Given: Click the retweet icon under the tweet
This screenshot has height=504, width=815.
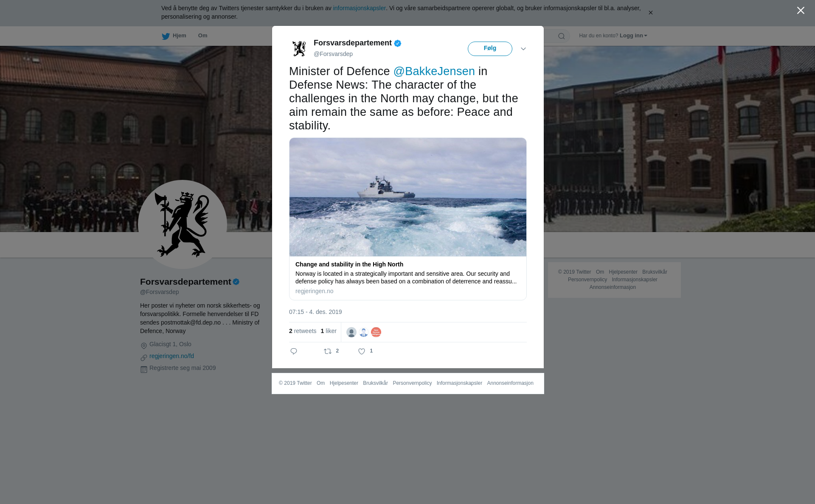Looking at the screenshot, I should tap(328, 351).
